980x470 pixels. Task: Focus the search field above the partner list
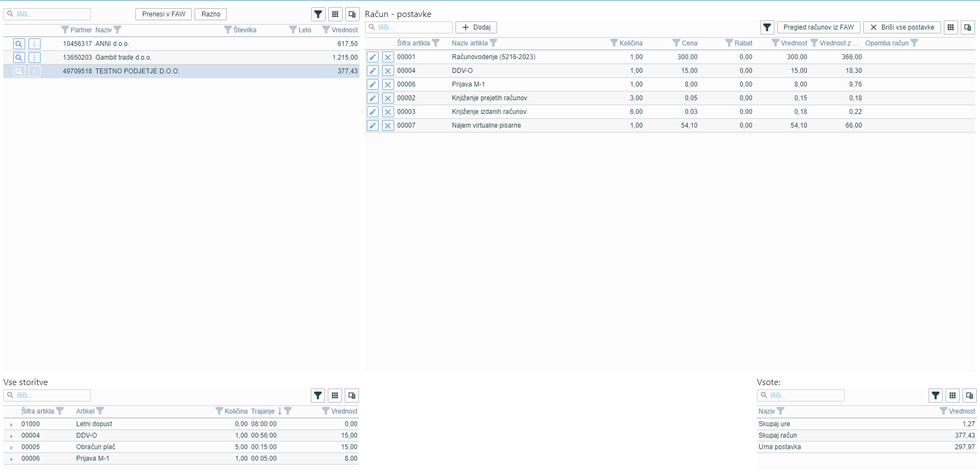[x=47, y=14]
